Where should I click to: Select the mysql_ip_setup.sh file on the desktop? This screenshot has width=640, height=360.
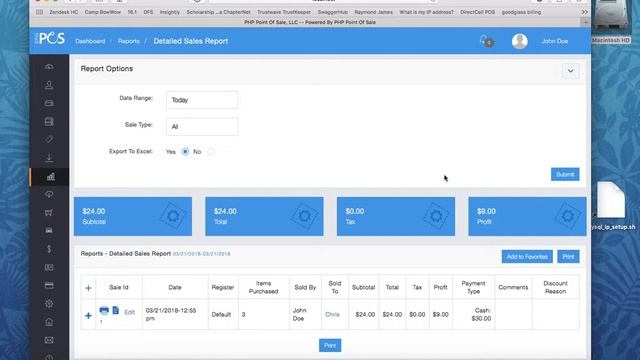pyautogui.click(x=611, y=205)
